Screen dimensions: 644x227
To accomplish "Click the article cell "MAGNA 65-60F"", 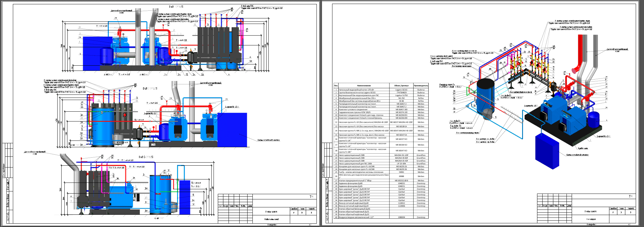I will 401,161.
